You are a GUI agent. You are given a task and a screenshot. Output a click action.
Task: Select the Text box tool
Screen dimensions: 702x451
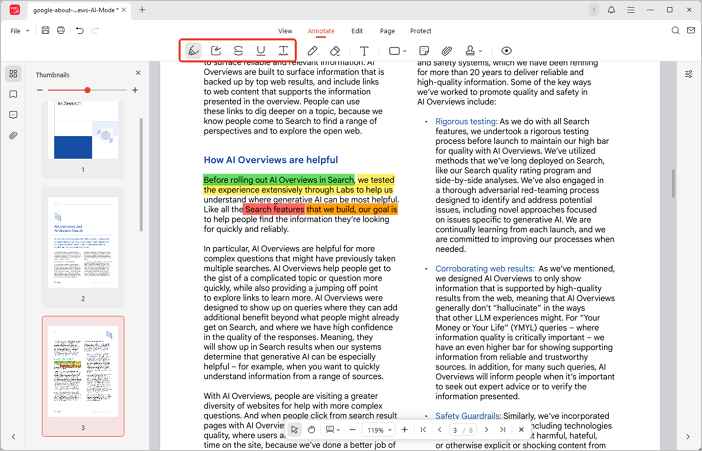364,51
